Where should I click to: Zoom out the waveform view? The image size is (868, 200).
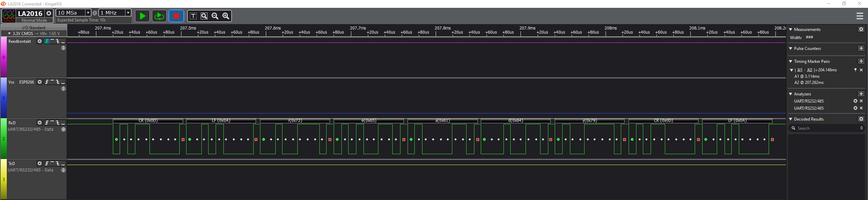pyautogui.click(x=215, y=16)
